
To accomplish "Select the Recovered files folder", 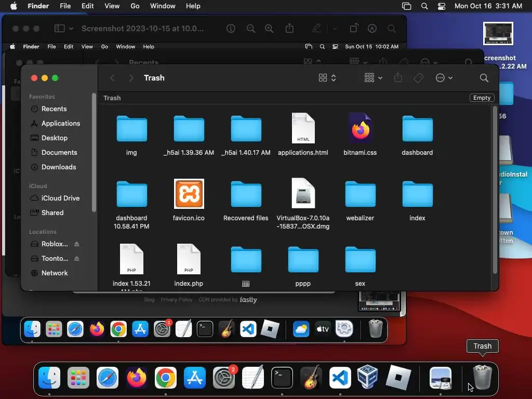I will (x=246, y=194).
